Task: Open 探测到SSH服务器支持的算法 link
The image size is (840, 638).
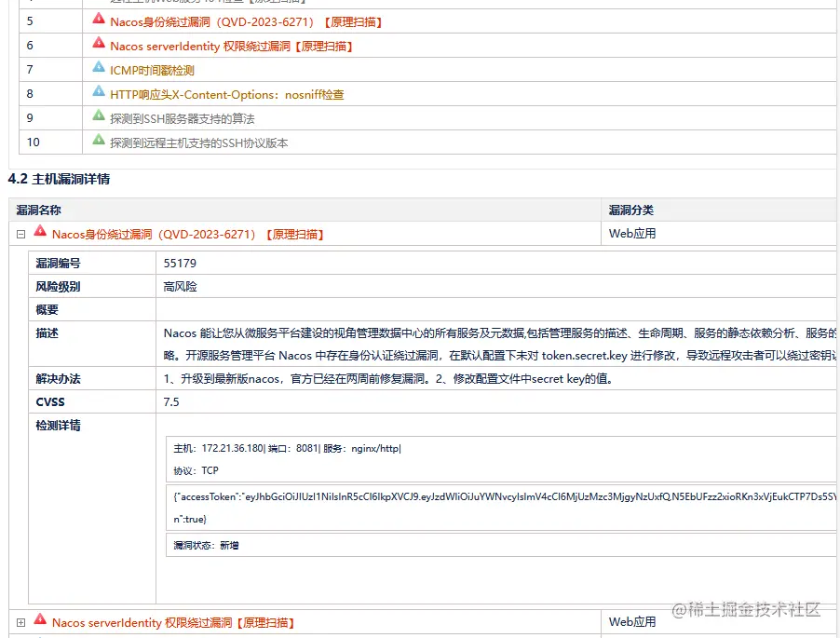Action: (183, 119)
